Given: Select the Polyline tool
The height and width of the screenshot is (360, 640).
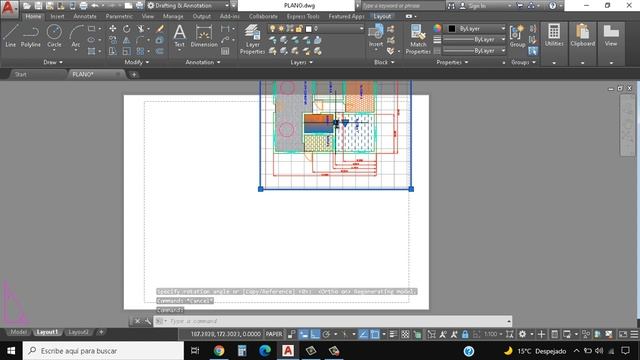Looking at the screenshot, I should click(x=31, y=36).
